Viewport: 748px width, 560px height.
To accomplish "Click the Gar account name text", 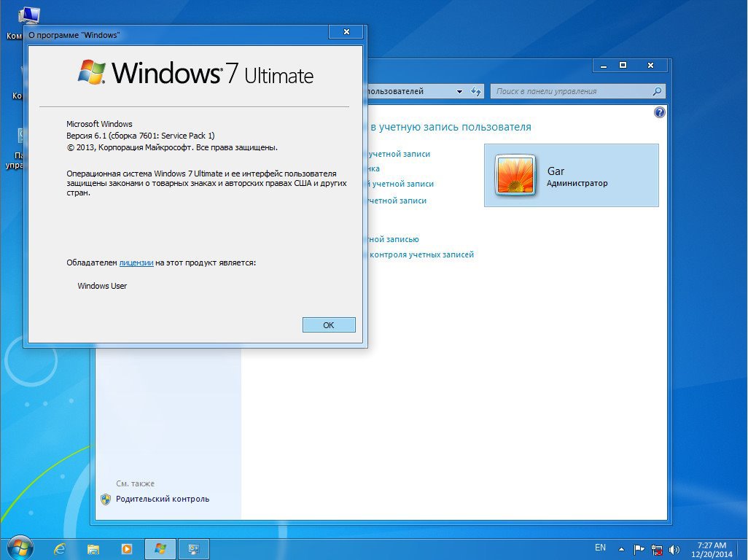I will [x=556, y=171].
